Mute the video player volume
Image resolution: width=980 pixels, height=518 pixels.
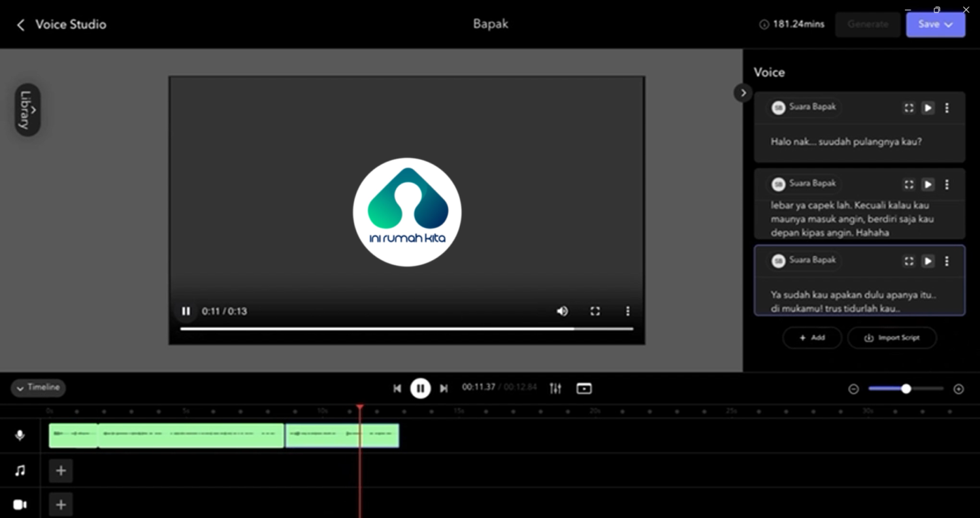[562, 312]
